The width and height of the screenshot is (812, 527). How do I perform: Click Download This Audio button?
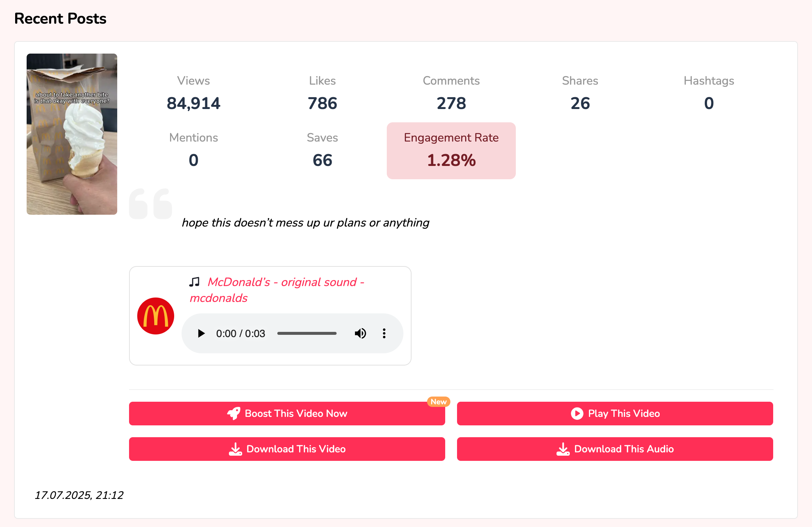[x=615, y=449]
